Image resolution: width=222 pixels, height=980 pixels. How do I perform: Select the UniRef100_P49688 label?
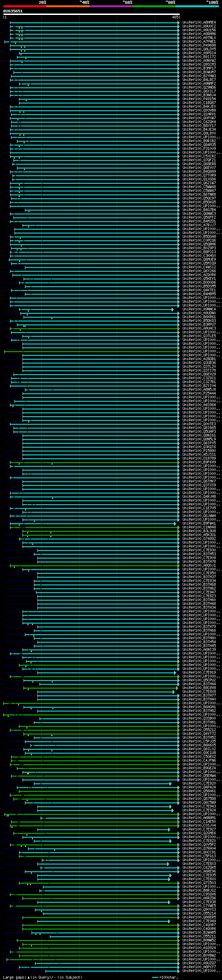click(199, 45)
